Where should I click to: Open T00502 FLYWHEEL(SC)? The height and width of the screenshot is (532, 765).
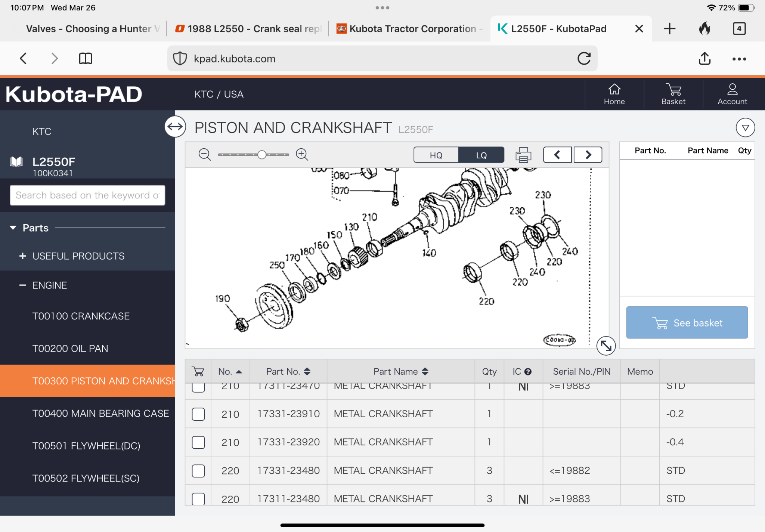click(86, 478)
